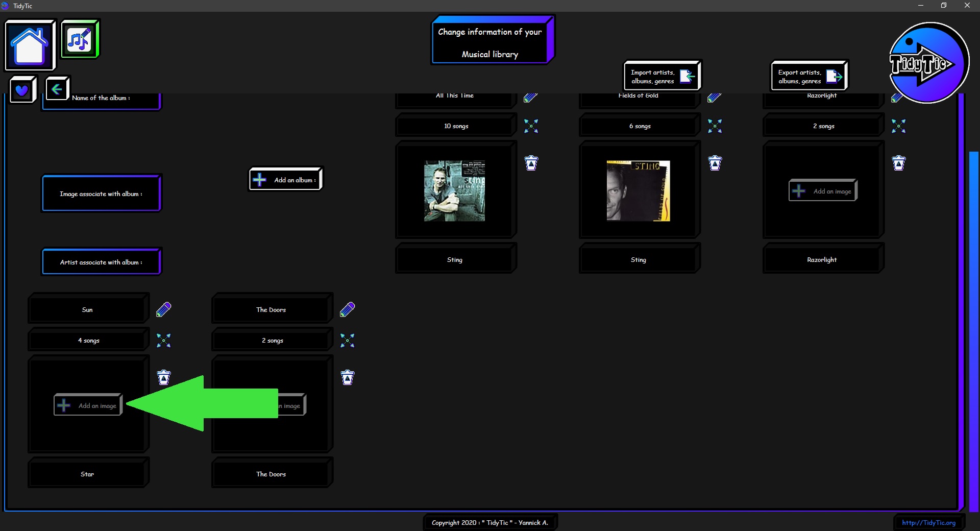Click the Change information of your Musical library header
Viewport: 980px width, 531px height.
click(493, 40)
